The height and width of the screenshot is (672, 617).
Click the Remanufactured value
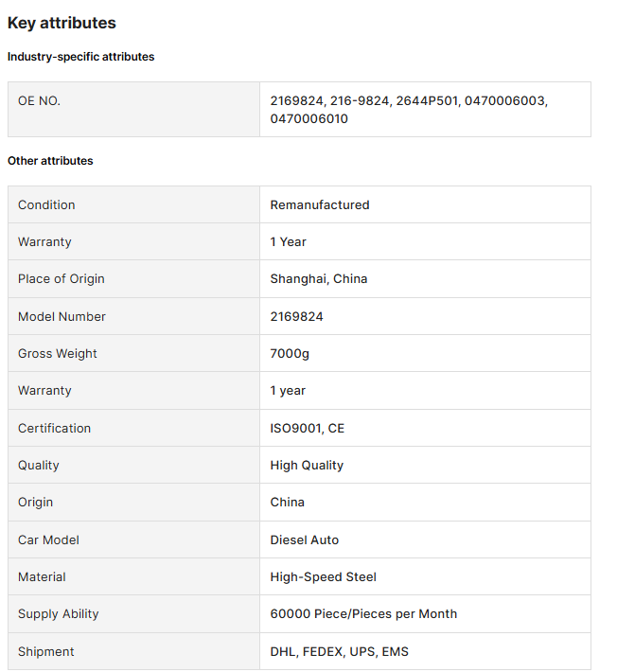(320, 204)
